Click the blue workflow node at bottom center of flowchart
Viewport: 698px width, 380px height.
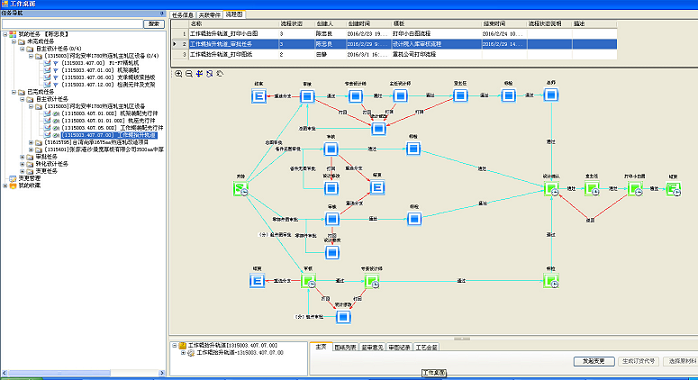point(343,317)
